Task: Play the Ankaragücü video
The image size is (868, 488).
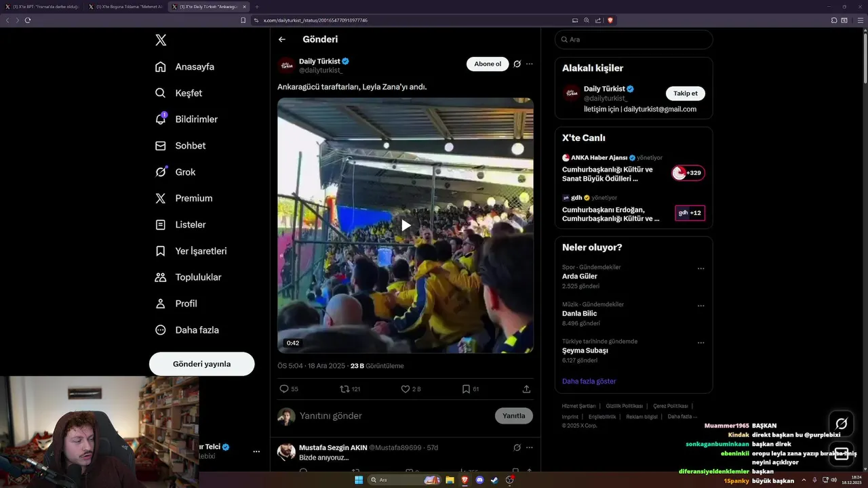Action: point(406,226)
